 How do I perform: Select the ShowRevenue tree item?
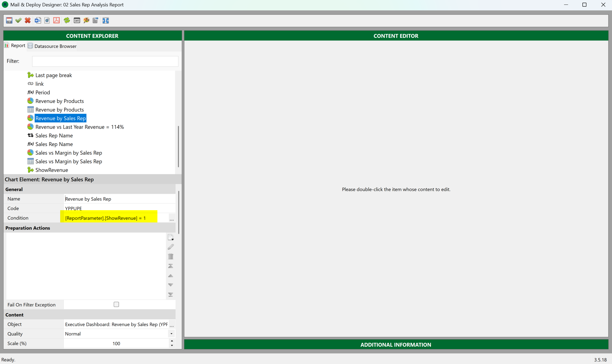click(52, 170)
